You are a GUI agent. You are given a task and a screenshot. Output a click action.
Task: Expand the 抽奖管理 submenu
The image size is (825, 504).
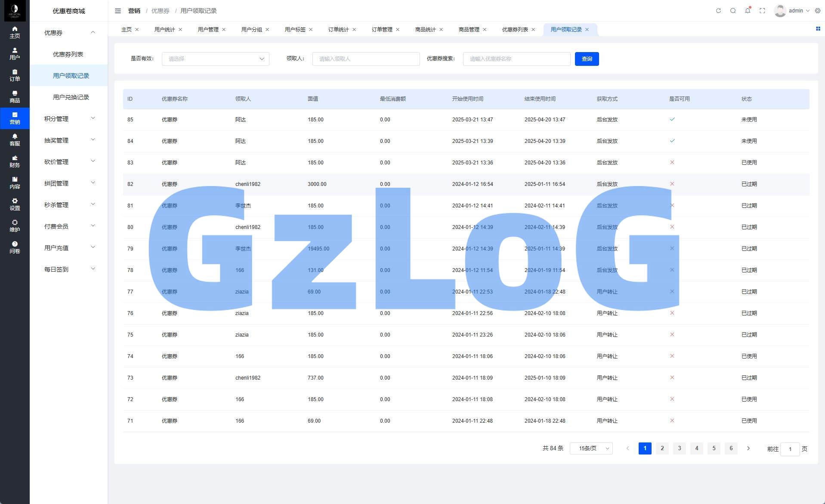point(69,140)
